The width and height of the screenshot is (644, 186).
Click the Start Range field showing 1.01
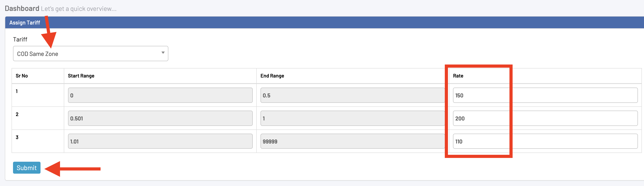click(160, 141)
